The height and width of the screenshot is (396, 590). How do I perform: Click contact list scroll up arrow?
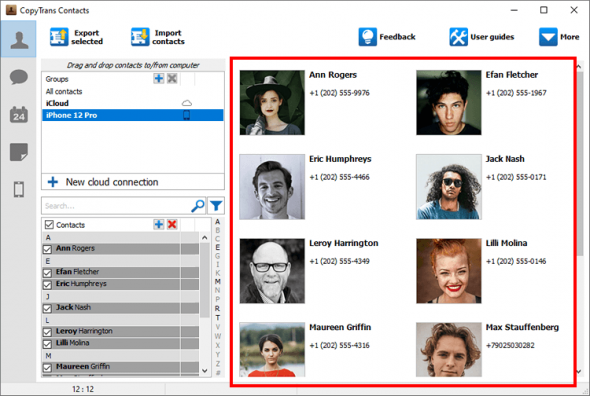point(205,238)
